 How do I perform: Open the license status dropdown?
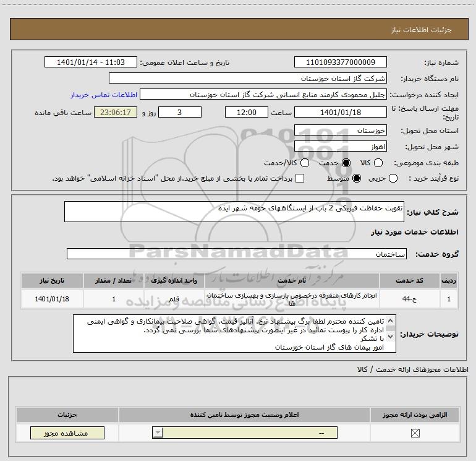coord(245,433)
